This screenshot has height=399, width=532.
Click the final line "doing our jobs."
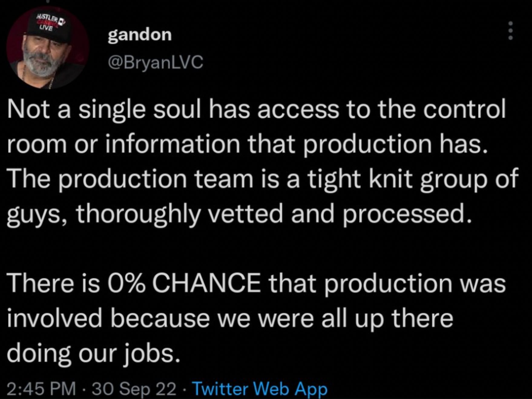tap(93, 353)
